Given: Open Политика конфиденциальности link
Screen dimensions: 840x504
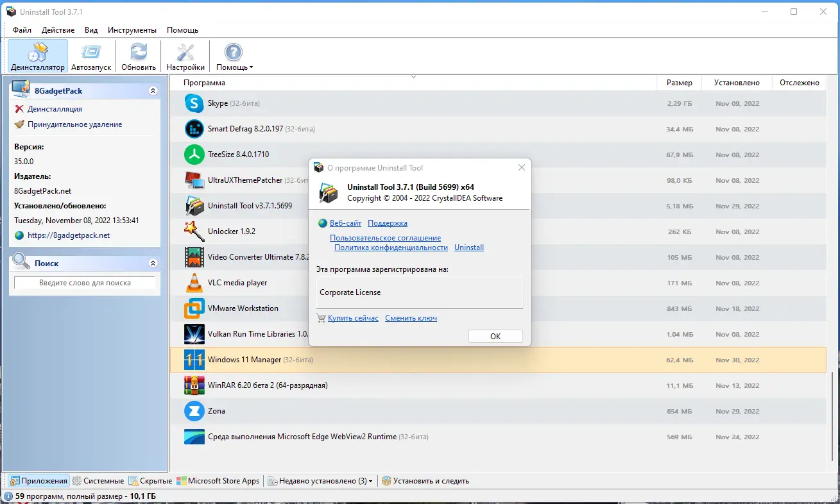Looking at the screenshot, I should (391, 248).
